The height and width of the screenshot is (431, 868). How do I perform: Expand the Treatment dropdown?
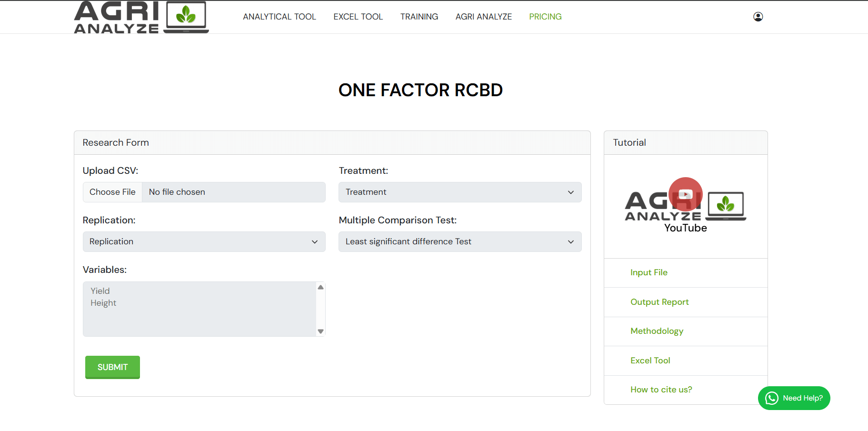pyautogui.click(x=459, y=192)
